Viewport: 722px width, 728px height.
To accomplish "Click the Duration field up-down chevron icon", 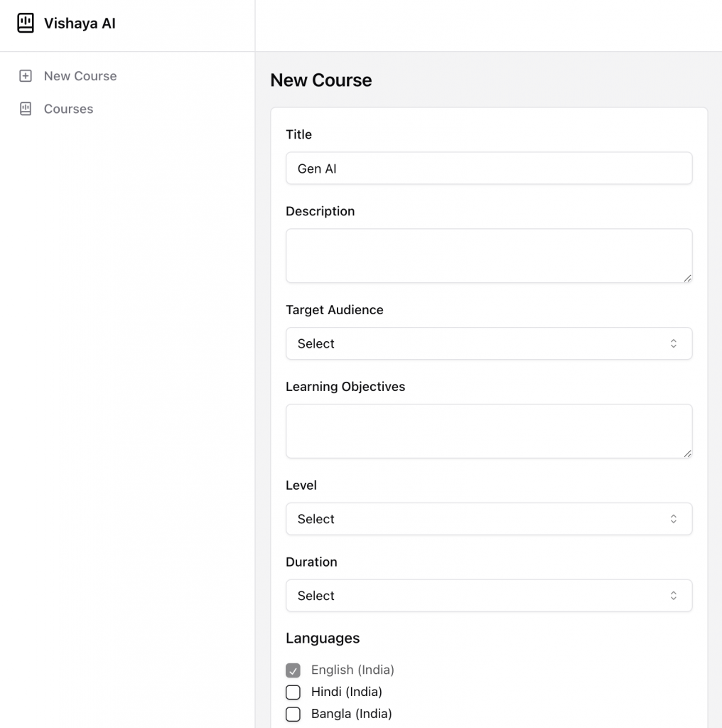I will click(x=673, y=596).
